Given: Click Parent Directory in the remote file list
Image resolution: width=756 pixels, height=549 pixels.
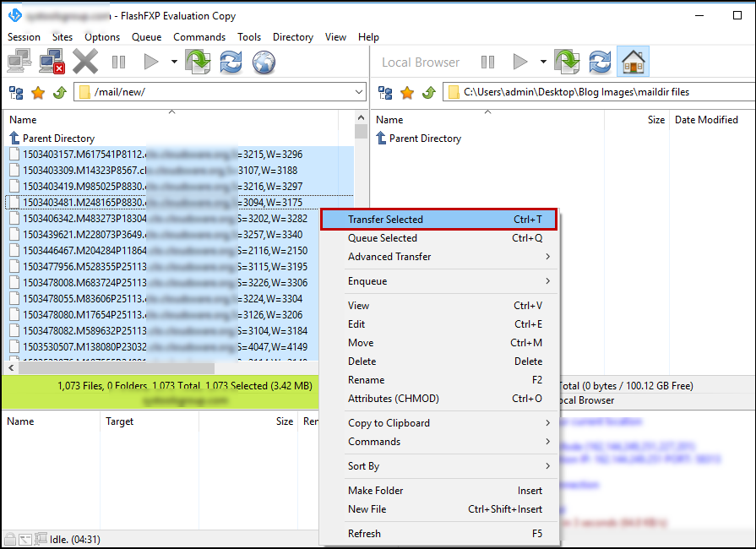Looking at the screenshot, I should tap(52, 139).
